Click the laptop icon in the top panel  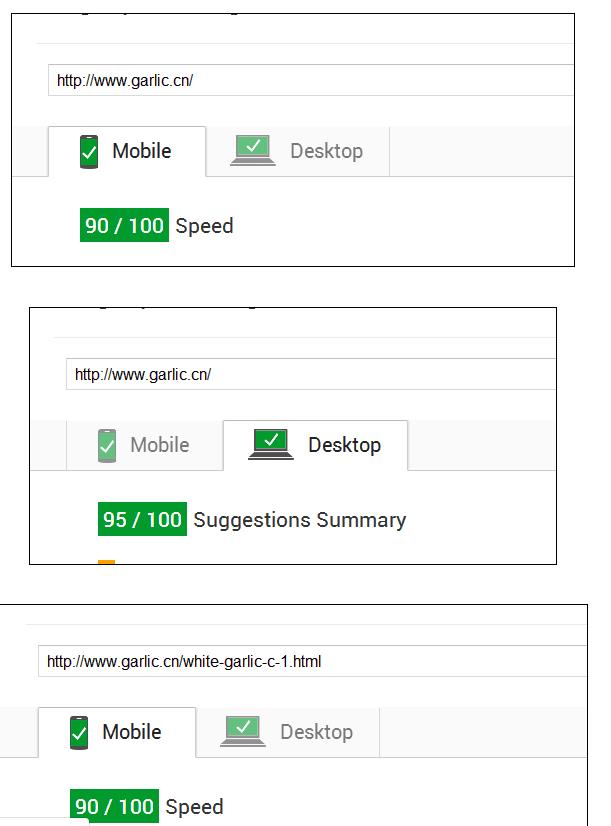coord(252,151)
